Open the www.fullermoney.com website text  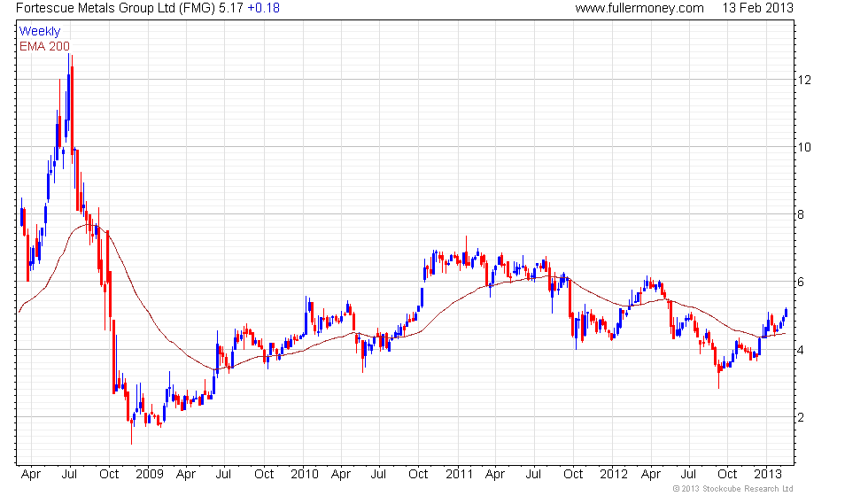click(639, 8)
